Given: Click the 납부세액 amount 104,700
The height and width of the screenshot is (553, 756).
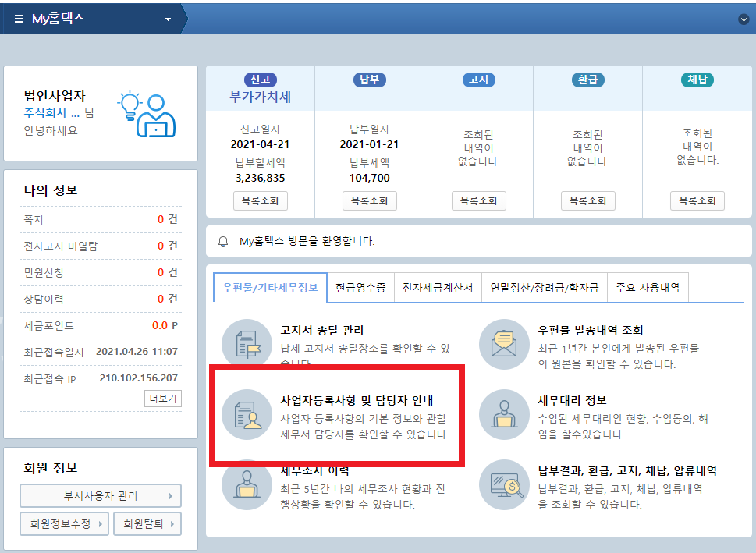Looking at the screenshot, I should pos(369,178).
